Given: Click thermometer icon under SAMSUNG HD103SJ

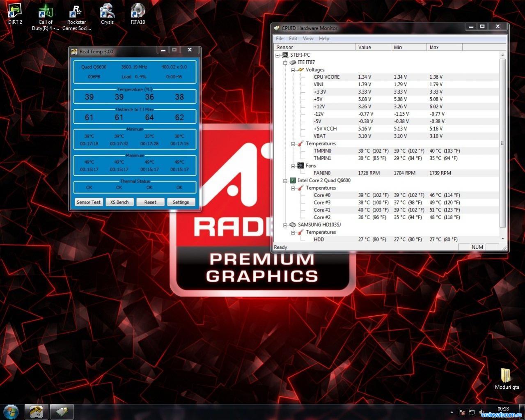Looking at the screenshot, I should [x=300, y=232].
